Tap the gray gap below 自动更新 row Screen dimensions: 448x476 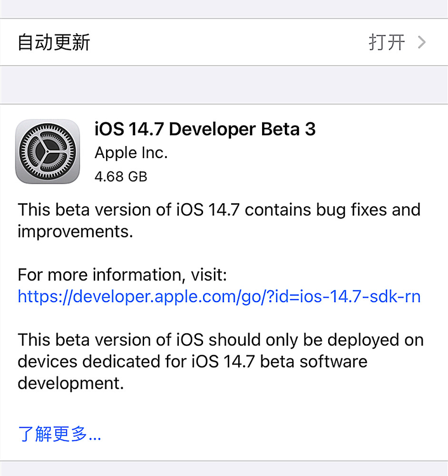224,85
